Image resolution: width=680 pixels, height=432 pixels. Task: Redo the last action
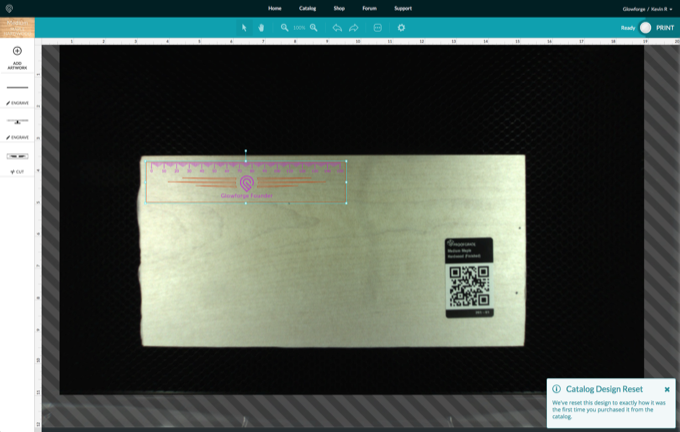coord(354,28)
